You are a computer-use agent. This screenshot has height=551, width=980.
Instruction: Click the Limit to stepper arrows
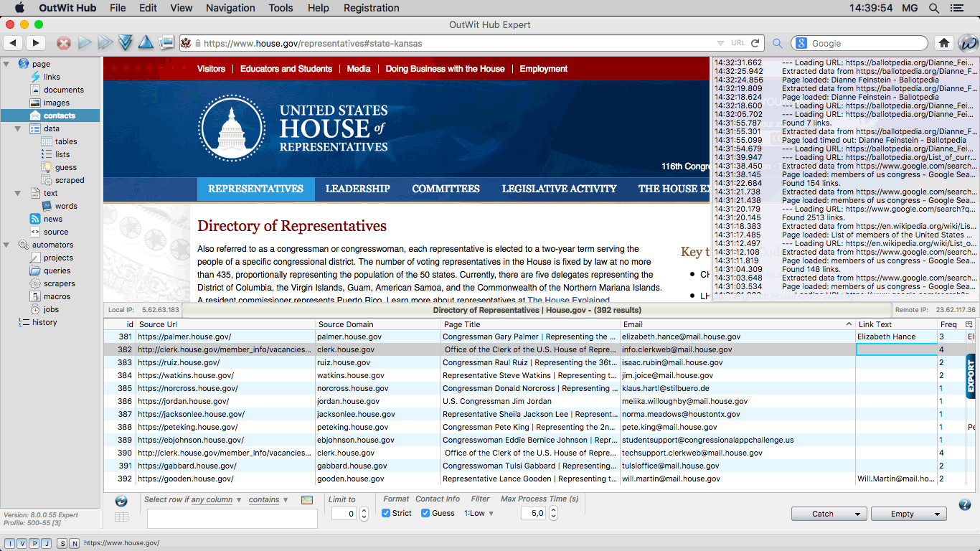click(364, 514)
